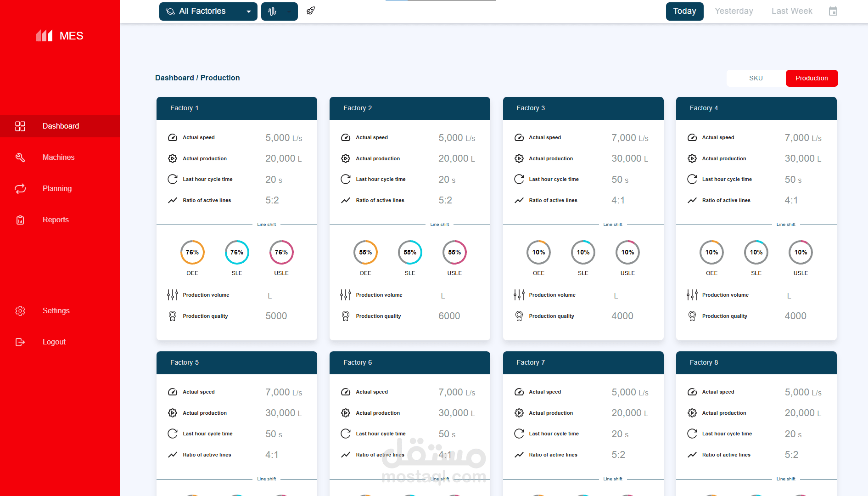Open the Settings gear icon in sidebar
This screenshot has width=868, height=496.
click(20, 310)
